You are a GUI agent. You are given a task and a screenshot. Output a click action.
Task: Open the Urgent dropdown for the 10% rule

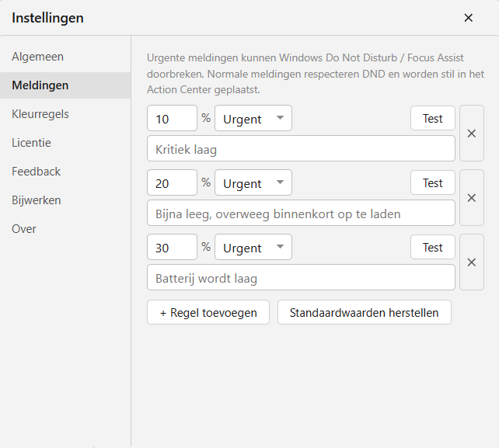[253, 118]
